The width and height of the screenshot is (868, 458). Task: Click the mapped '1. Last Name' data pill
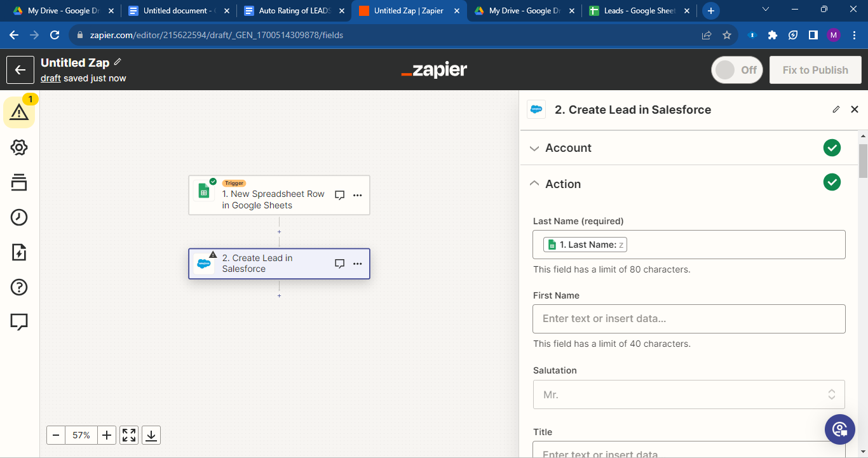[x=585, y=245]
